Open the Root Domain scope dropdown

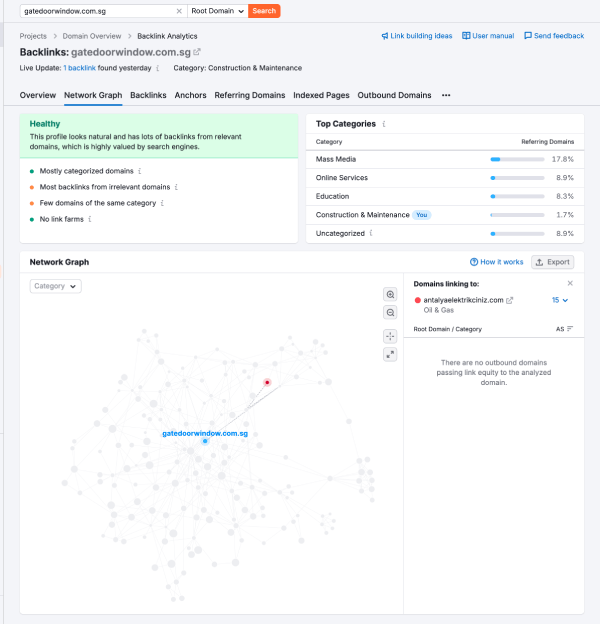coord(217,11)
